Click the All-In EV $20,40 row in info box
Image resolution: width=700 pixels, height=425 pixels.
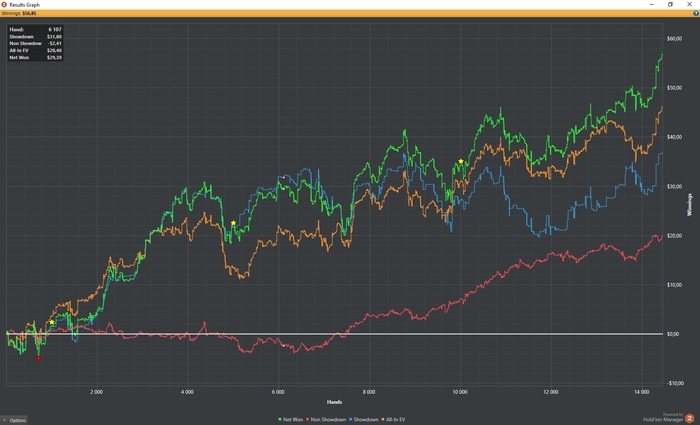[35, 50]
